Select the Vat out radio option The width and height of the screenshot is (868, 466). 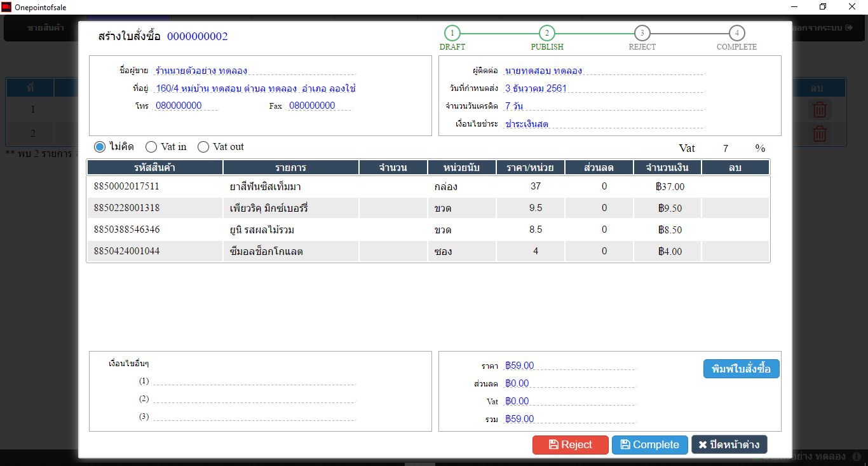pos(203,147)
